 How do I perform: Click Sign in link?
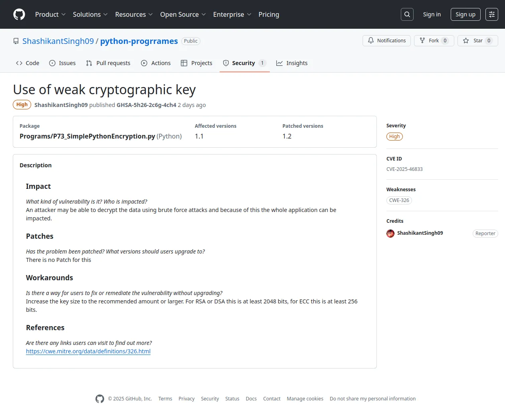432,14
